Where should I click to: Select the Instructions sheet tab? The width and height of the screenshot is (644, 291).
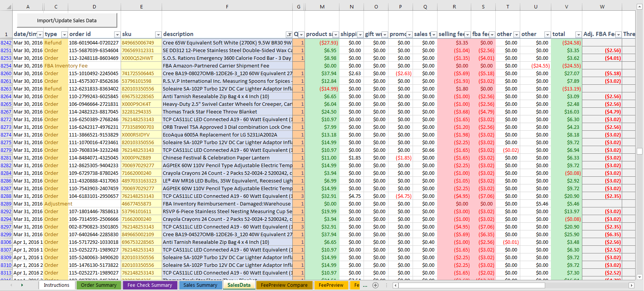[56, 285]
